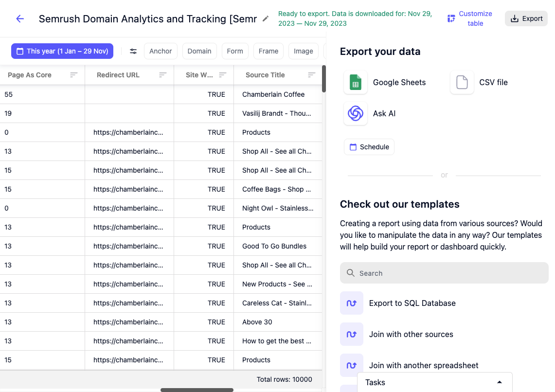Select the CSV file export icon
Image resolution: width=555 pixels, height=392 pixels.
click(462, 82)
